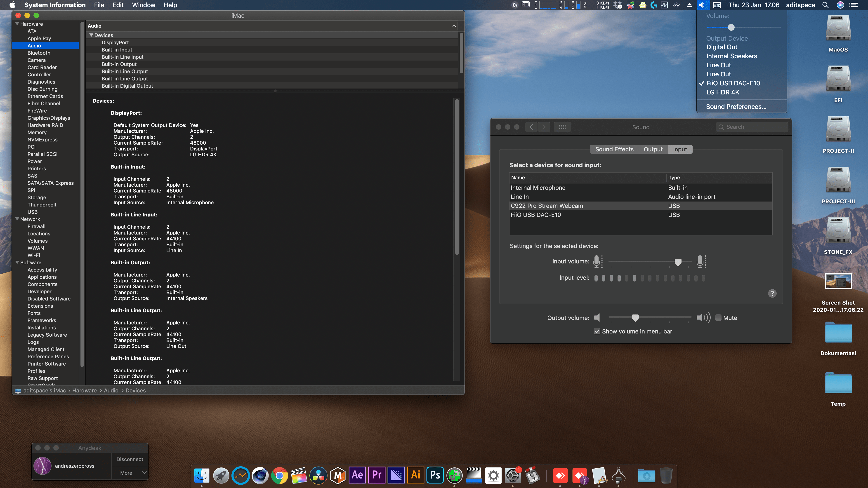Select Bluetooth in the hardware sidebar
The image size is (868, 488).
pyautogui.click(x=39, y=53)
